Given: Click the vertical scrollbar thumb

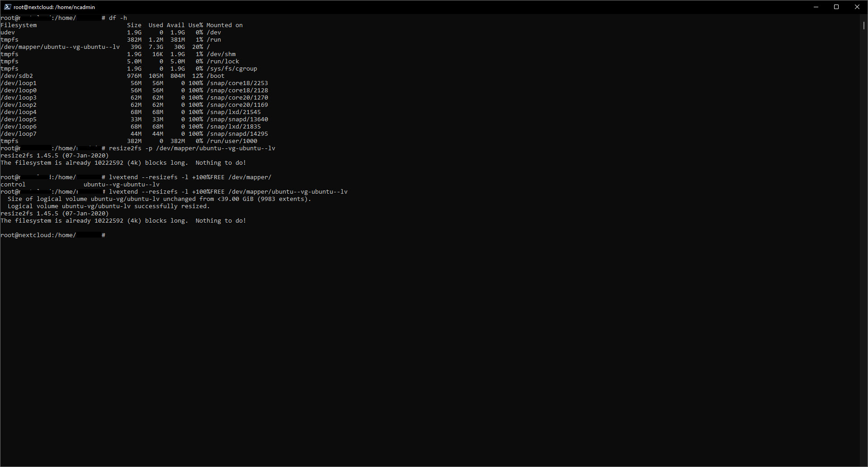Looking at the screenshot, I should click(863, 25).
